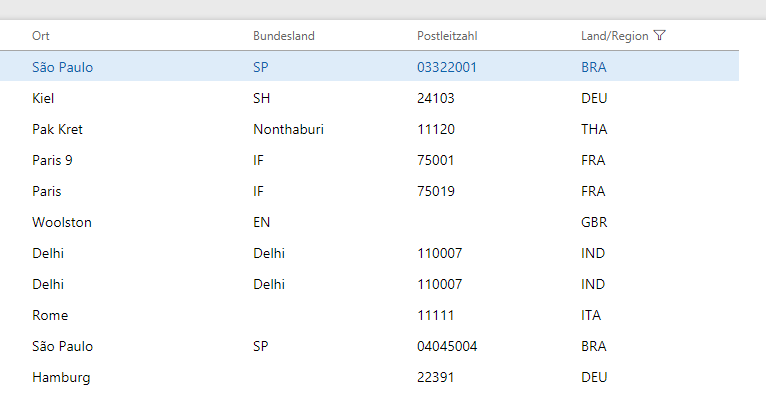Select the Hamburg row
Image resolution: width=766 pixels, height=401 pixels.
(61, 378)
